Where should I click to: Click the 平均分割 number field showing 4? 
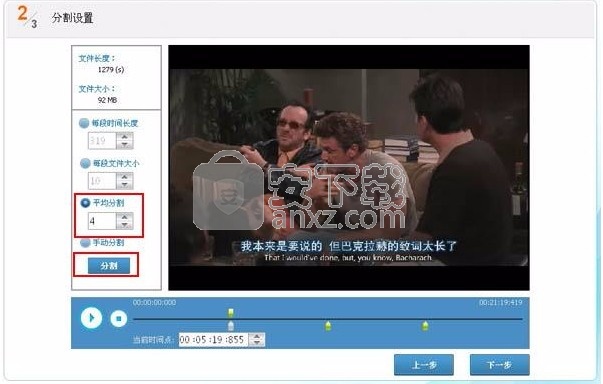click(x=102, y=221)
